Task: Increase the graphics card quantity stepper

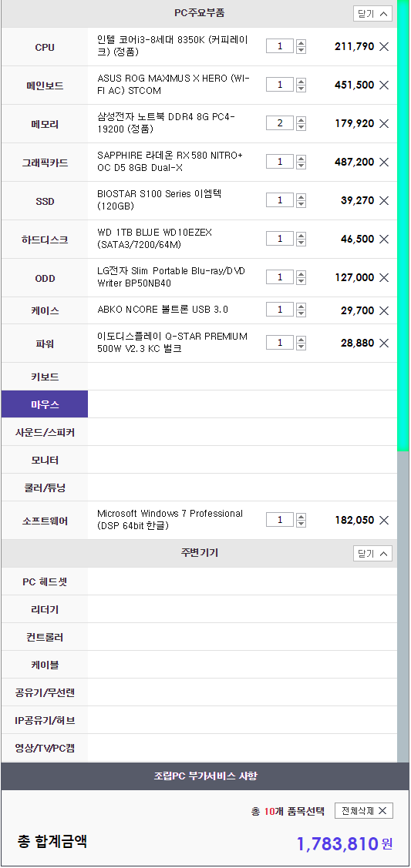Action: [301, 158]
